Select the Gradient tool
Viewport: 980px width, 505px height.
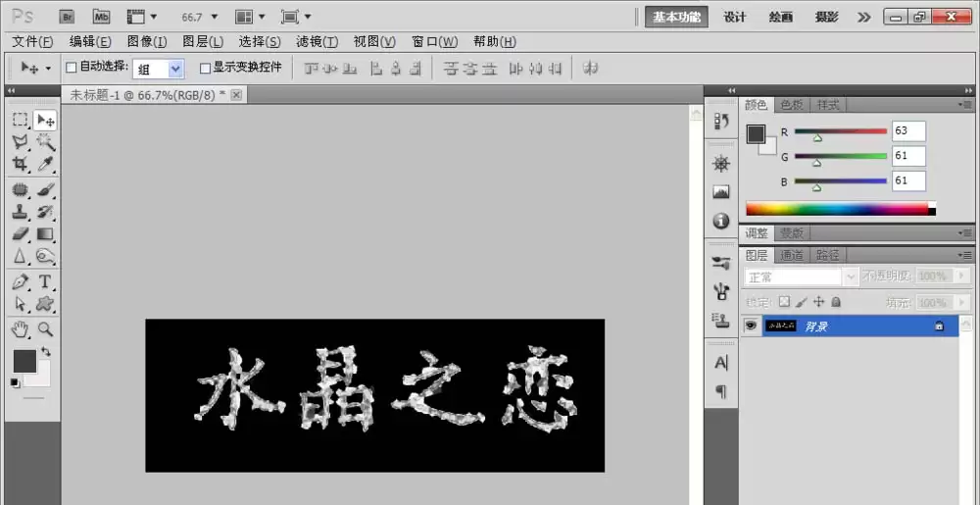point(45,233)
